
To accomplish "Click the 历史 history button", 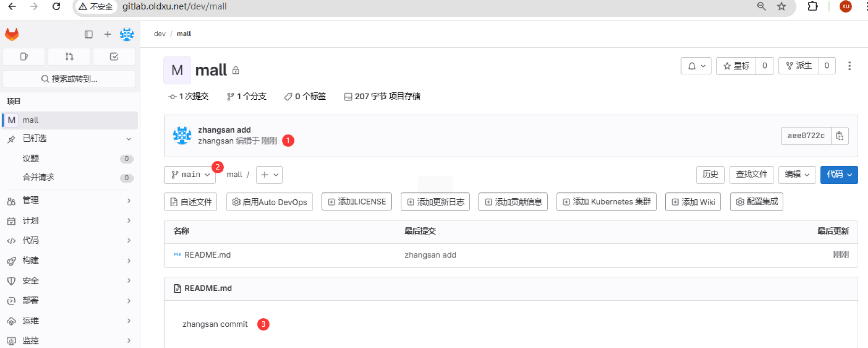I will tap(710, 174).
